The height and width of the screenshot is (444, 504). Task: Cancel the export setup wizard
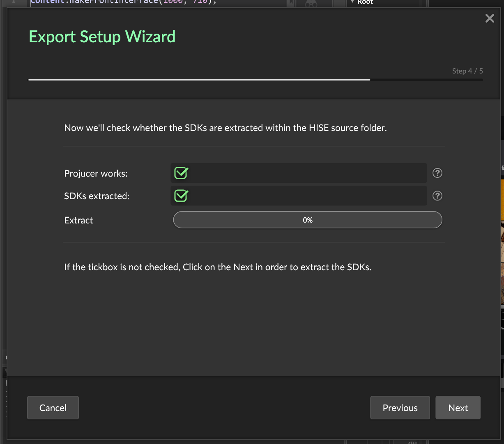coord(53,408)
